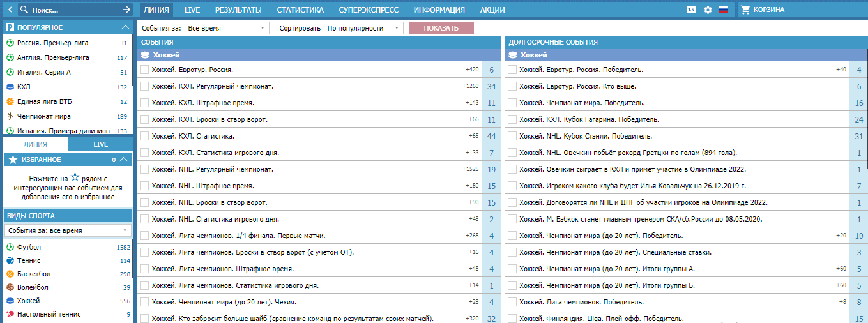Click the hockey puck icon beside КХЛ
The height and width of the screenshot is (323, 868).
pyautogui.click(x=10, y=87)
